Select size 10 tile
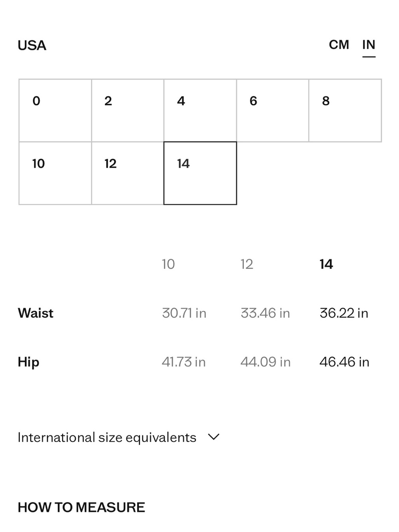 click(x=55, y=173)
